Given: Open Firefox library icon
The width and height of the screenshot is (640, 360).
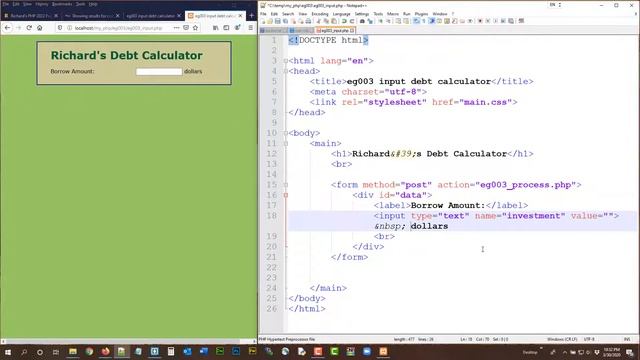Looking at the screenshot, I should point(216,28).
